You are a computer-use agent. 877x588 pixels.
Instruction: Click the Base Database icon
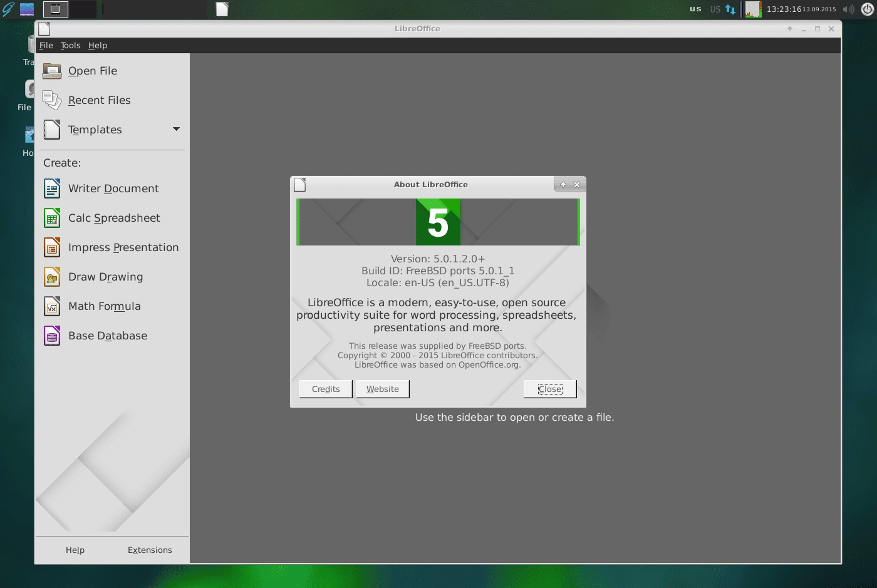(x=52, y=336)
